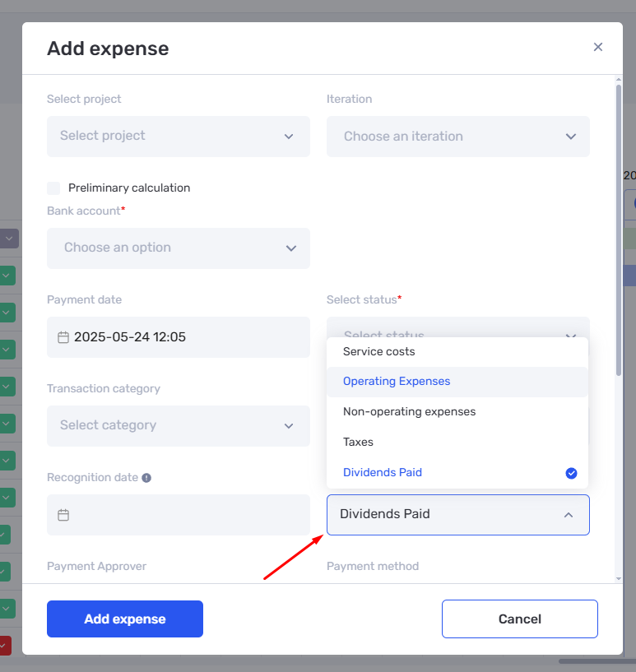Open the Choose an iteration dropdown
Image resolution: width=636 pixels, height=672 pixels.
click(457, 137)
